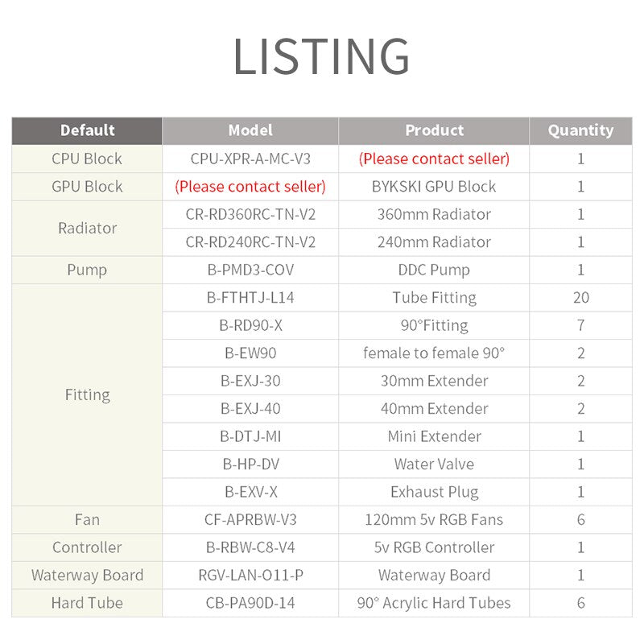Click the Product column header

tap(434, 130)
